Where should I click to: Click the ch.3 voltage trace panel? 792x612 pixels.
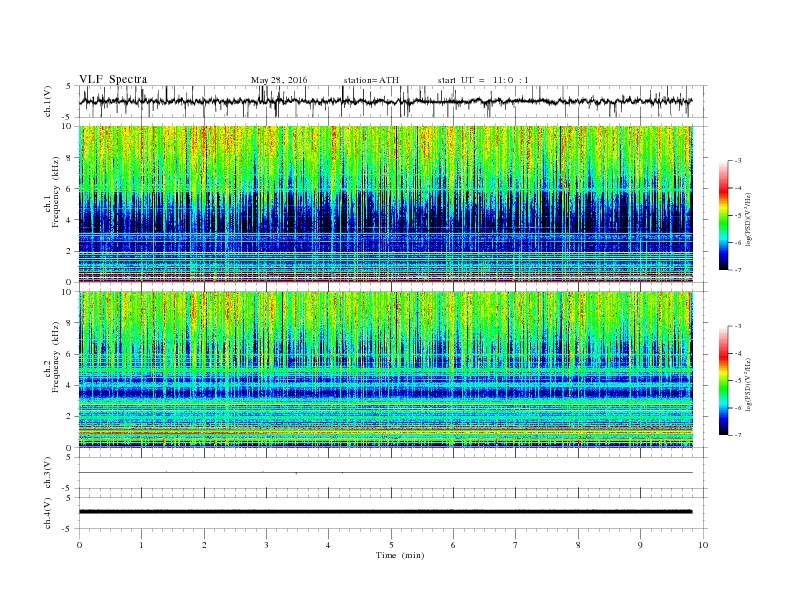point(393,473)
